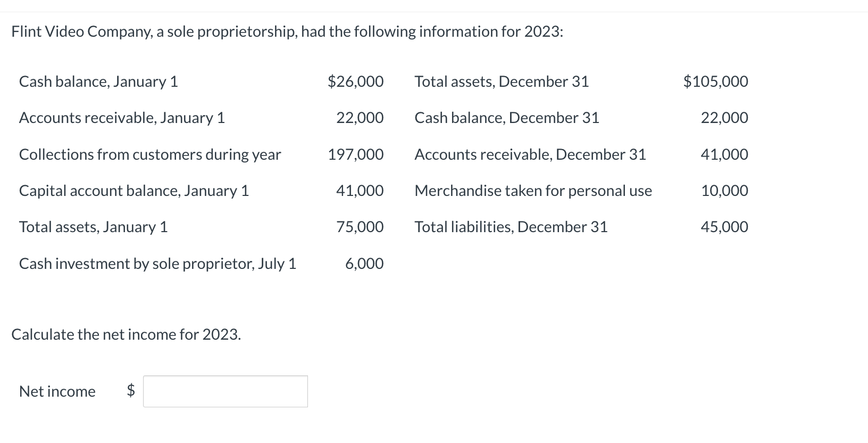Select Cash investment by sole proprietor text
Viewport: 868px width, 443px height.
coord(157,264)
